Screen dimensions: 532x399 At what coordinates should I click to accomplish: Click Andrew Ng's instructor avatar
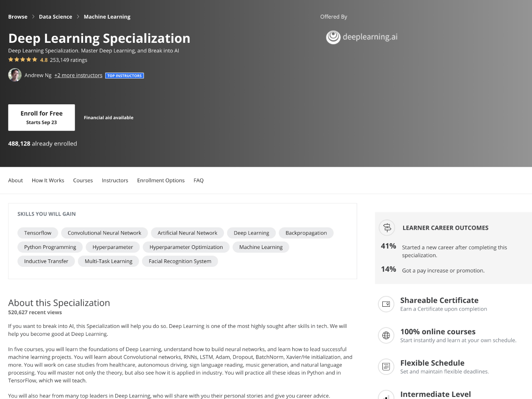pos(15,75)
